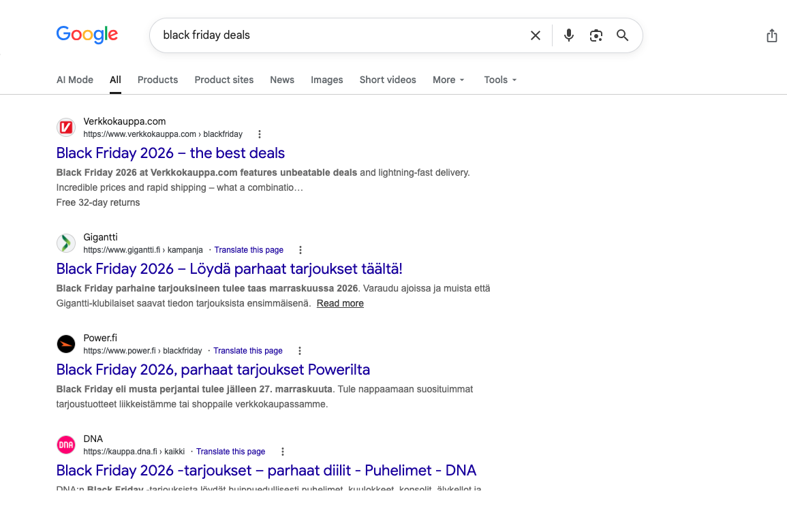Click Translate this page for Power.fi
Viewport: 787px width, 532px height.
point(248,351)
